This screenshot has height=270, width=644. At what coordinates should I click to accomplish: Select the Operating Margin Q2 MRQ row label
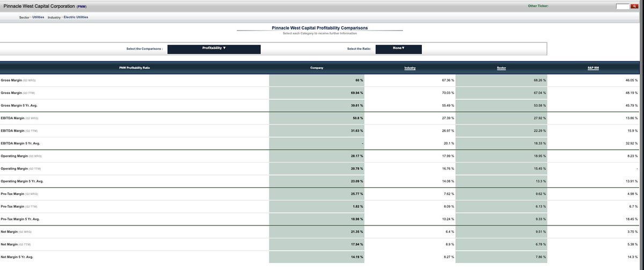point(22,156)
